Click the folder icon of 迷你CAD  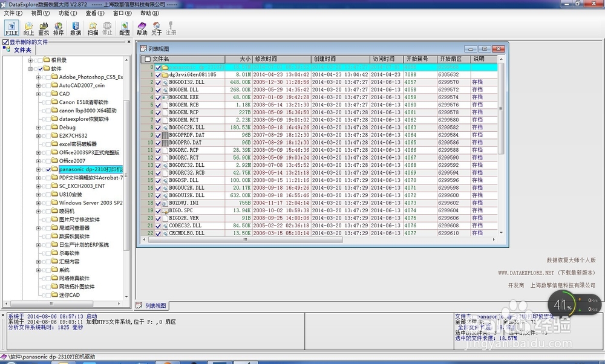pyautogui.click(x=55, y=295)
